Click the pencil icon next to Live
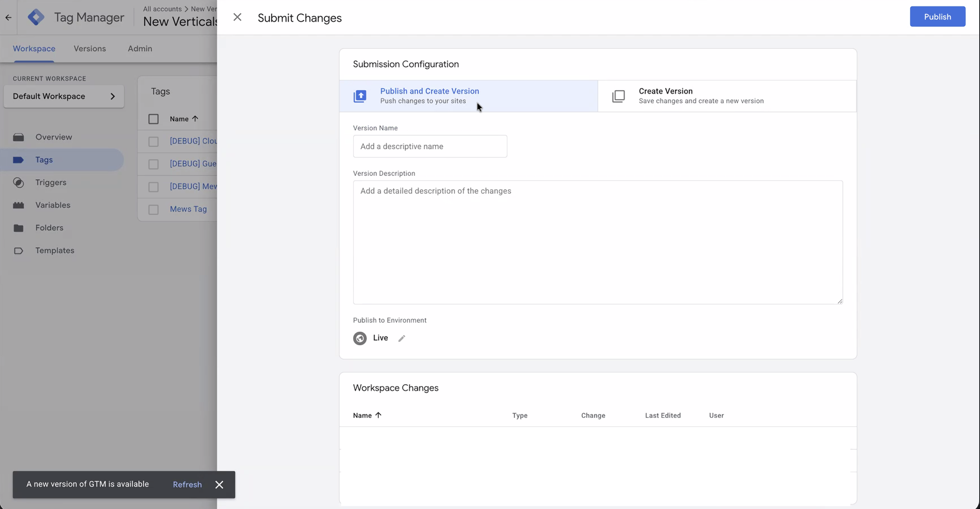This screenshot has height=509, width=980. 402,338
